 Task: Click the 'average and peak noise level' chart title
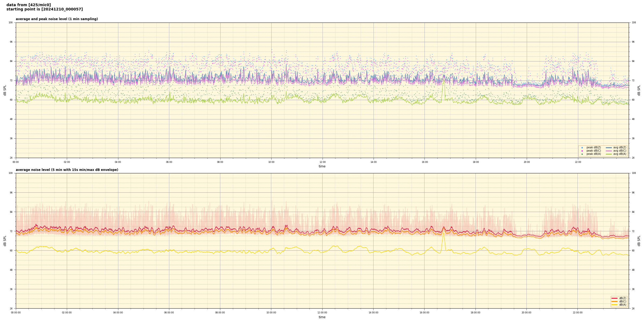57,19
